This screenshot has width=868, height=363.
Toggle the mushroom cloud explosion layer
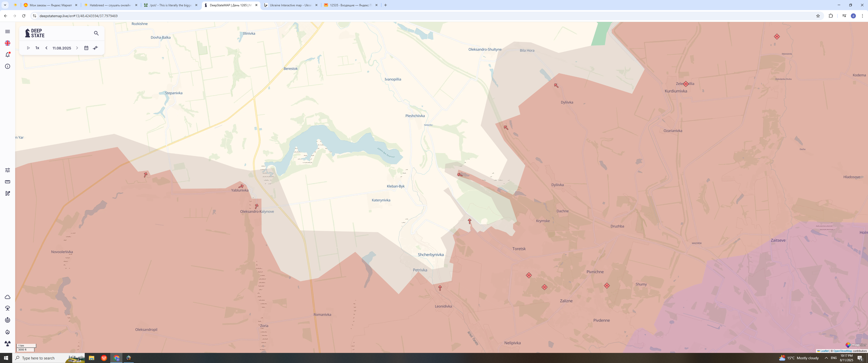tap(7, 309)
